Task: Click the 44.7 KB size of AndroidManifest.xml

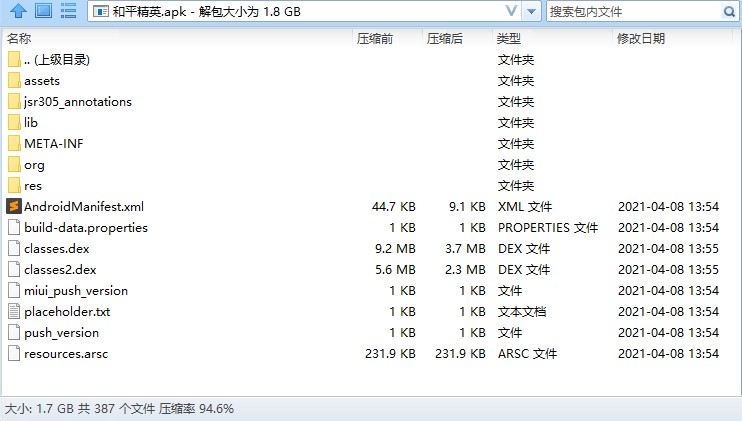Action: [394, 207]
